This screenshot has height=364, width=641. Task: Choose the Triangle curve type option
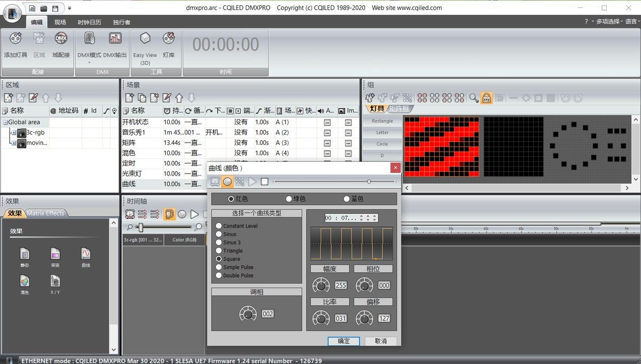point(219,251)
